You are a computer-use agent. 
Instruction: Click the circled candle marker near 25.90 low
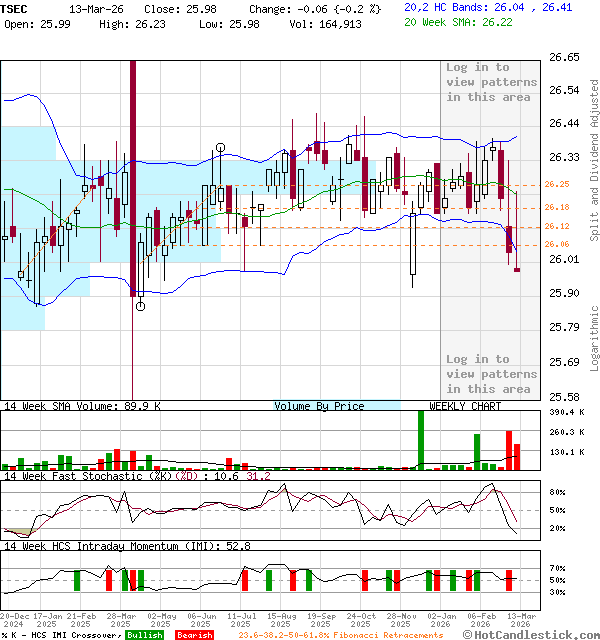[x=141, y=306]
